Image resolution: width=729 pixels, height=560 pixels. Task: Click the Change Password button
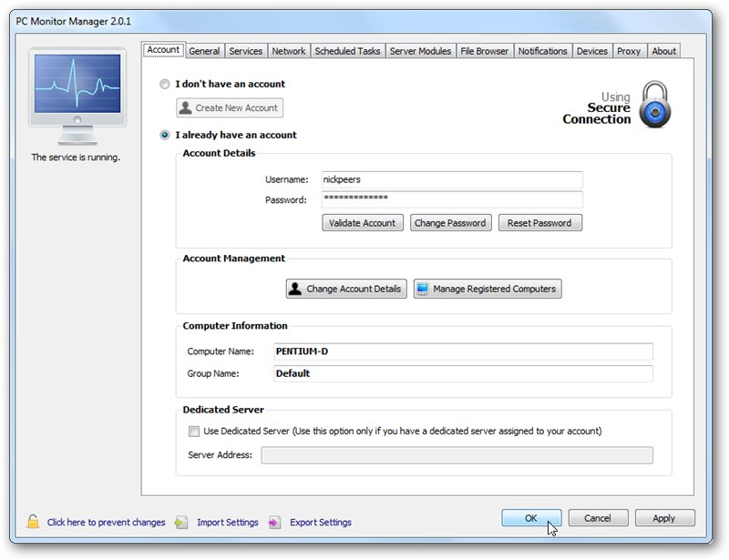[x=450, y=223]
